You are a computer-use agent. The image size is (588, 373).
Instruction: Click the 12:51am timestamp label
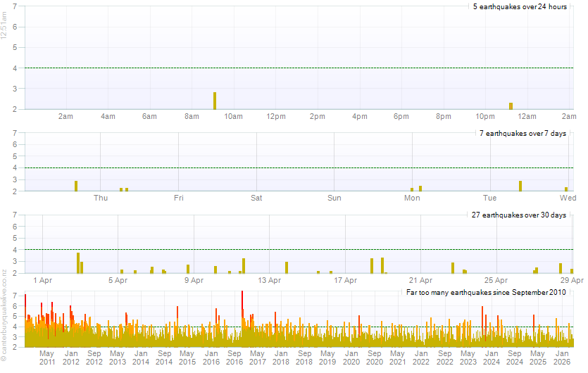(x=5, y=30)
